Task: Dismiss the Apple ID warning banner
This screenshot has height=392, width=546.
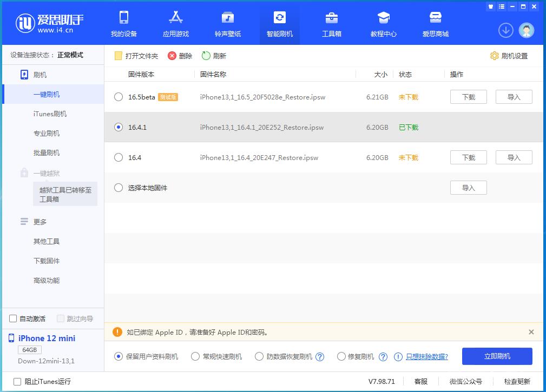Action: [x=531, y=332]
